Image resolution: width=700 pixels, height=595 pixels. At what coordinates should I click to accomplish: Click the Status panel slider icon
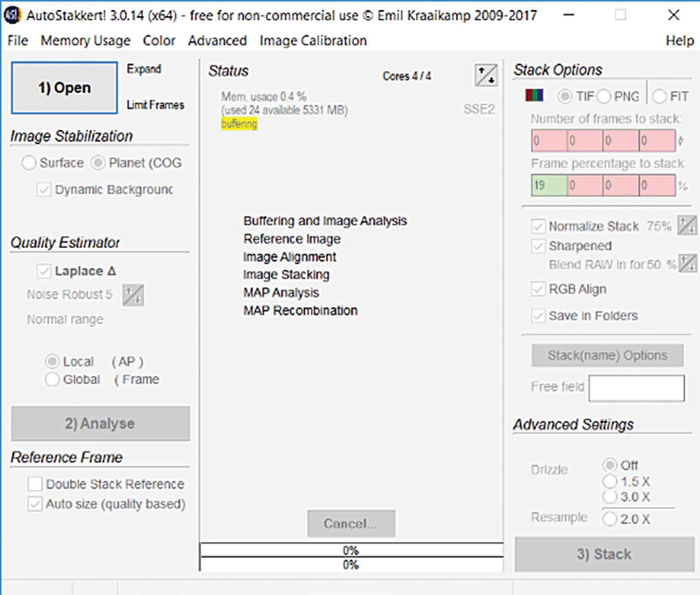tap(486, 75)
